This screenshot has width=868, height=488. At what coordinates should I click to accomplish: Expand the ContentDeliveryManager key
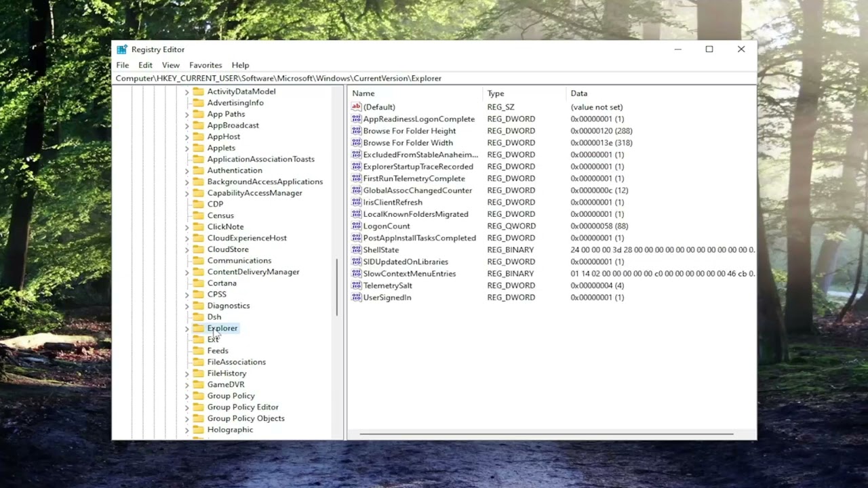tap(186, 272)
